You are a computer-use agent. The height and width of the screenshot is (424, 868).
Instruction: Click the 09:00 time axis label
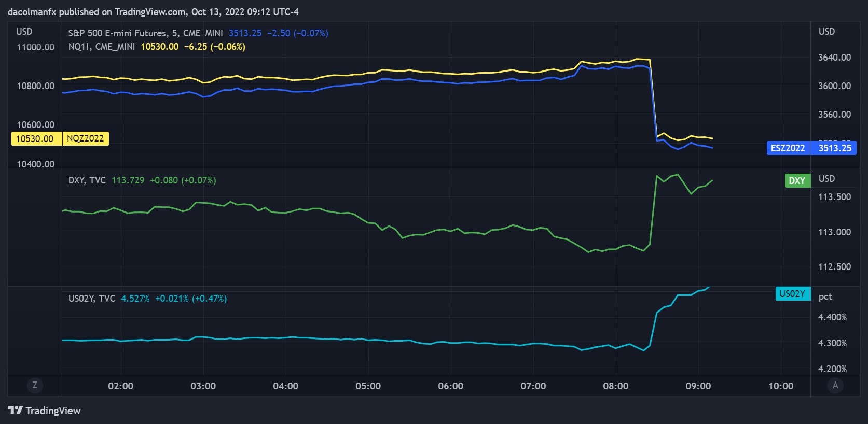click(x=698, y=386)
